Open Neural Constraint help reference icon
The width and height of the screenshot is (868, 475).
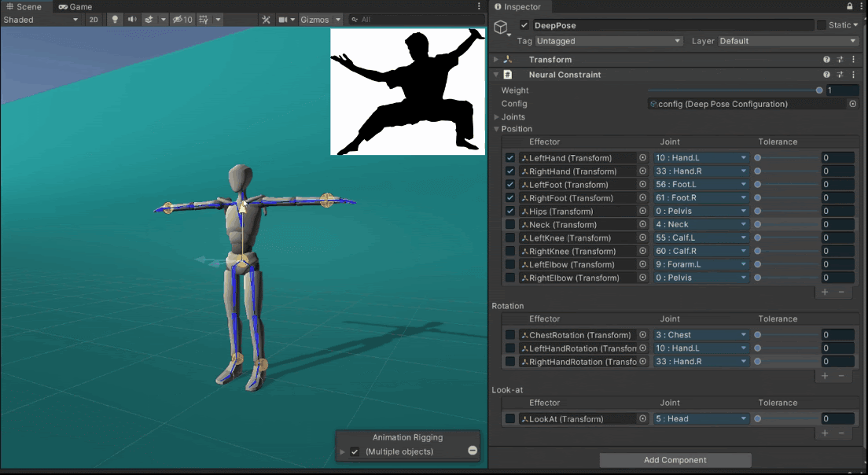(826, 75)
